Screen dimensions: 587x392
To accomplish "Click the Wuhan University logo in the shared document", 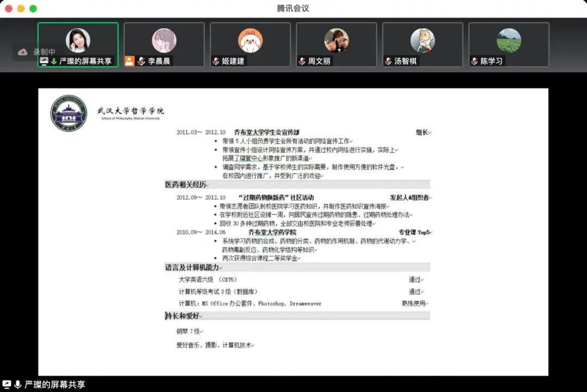I will coord(68,113).
